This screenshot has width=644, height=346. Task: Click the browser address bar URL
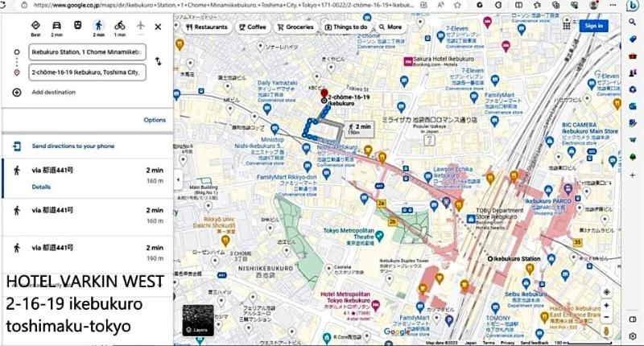(x=224, y=6)
